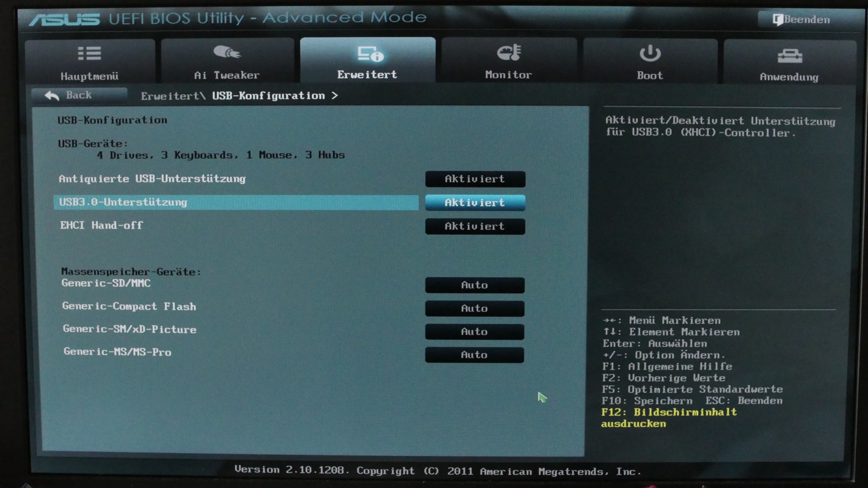
Task: Open the Generic-MS/MS-Pro Auto dropdown
Action: click(x=474, y=355)
